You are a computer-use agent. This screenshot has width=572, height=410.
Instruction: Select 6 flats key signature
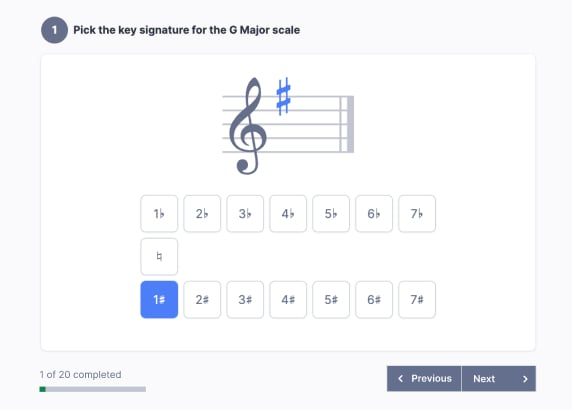(x=374, y=214)
